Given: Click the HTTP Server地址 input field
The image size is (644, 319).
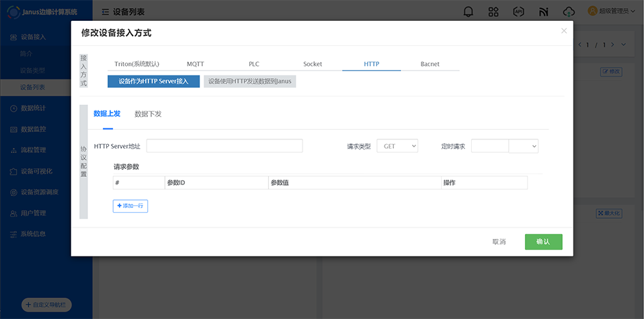Looking at the screenshot, I should (x=225, y=146).
